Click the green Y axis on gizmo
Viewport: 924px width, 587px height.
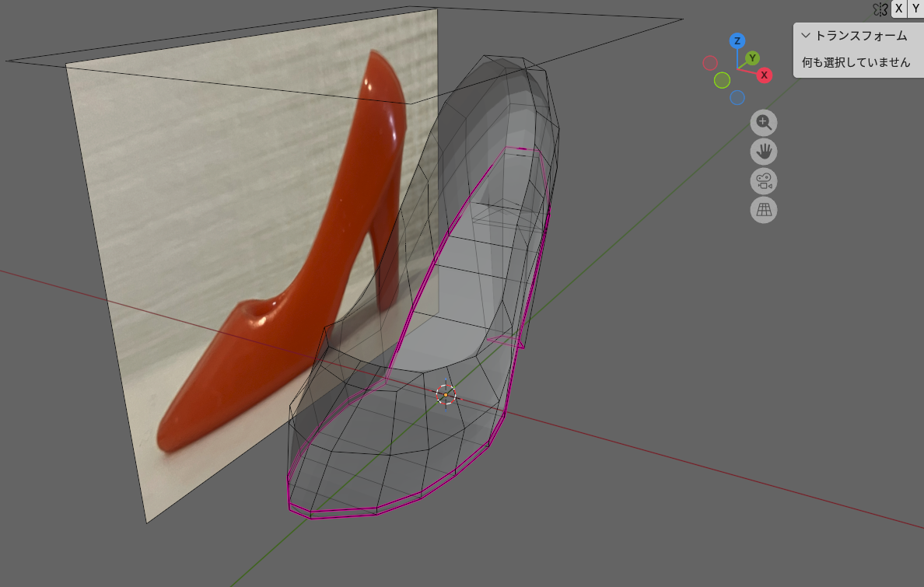(x=752, y=58)
